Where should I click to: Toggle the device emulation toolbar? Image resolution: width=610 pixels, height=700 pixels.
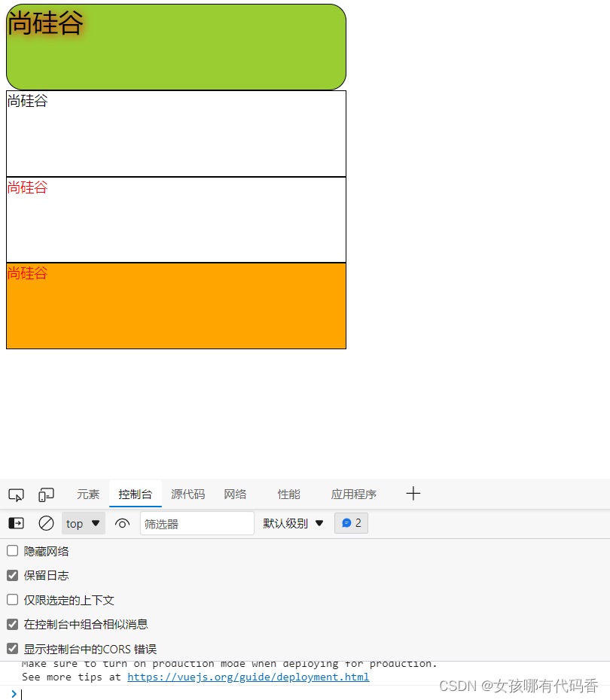tap(46, 495)
